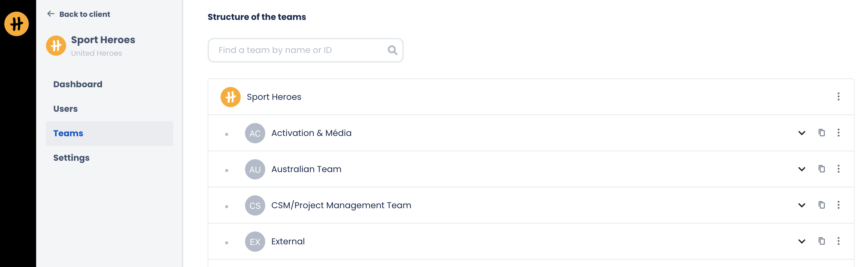
Task: Expand the External team row
Action: (802, 241)
